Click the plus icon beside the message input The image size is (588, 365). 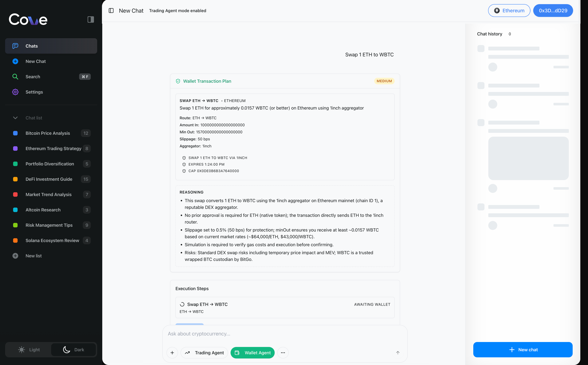(172, 352)
